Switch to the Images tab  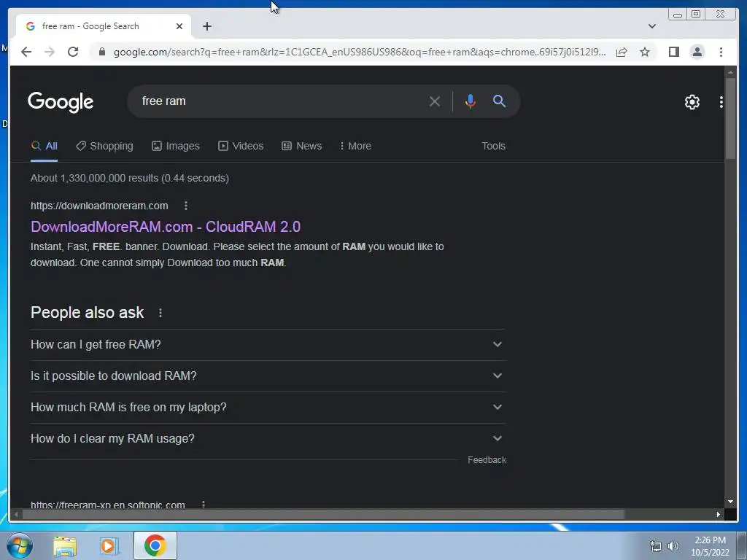[176, 146]
